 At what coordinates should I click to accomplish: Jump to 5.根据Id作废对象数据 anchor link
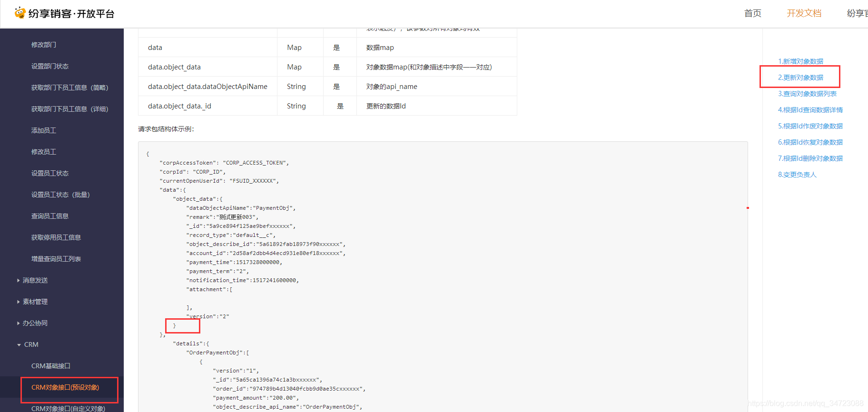(810, 126)
